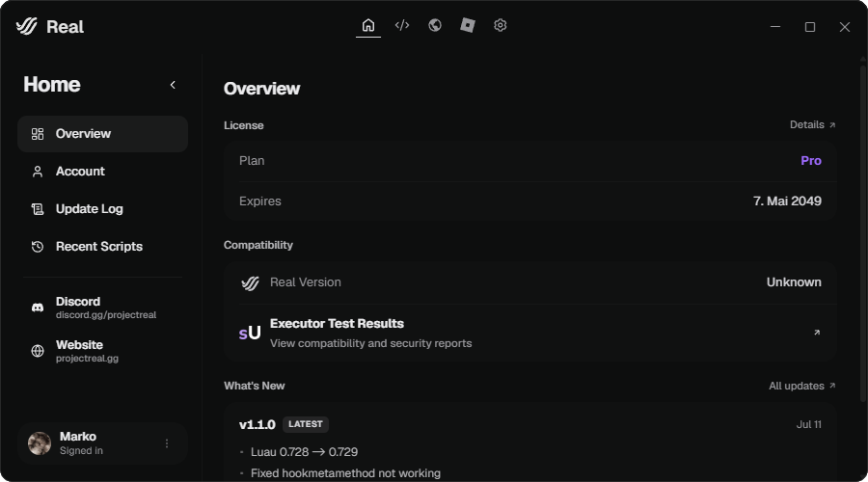Open All updates link

coord(802,387)
